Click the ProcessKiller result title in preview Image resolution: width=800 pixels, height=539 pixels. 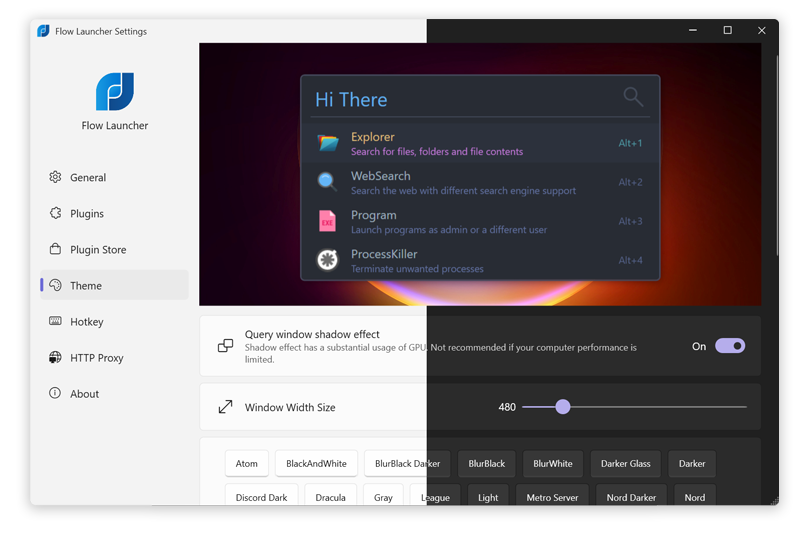[x=384, y=254]
